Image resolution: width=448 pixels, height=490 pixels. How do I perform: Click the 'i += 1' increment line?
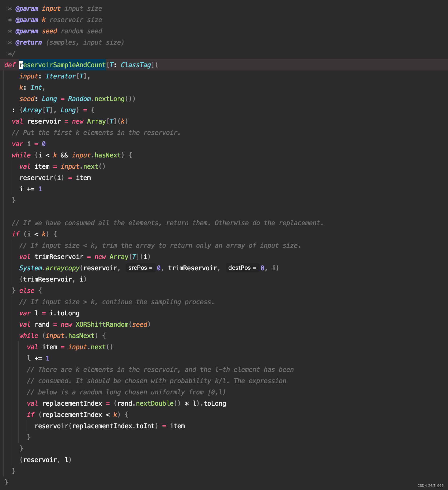tap(31, 189)
